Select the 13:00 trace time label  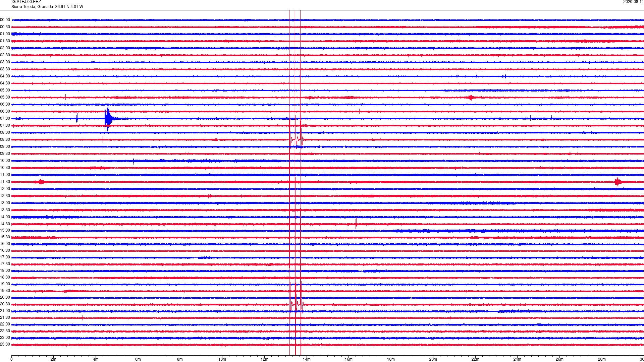pyautogui.click(x=5, y=203)
